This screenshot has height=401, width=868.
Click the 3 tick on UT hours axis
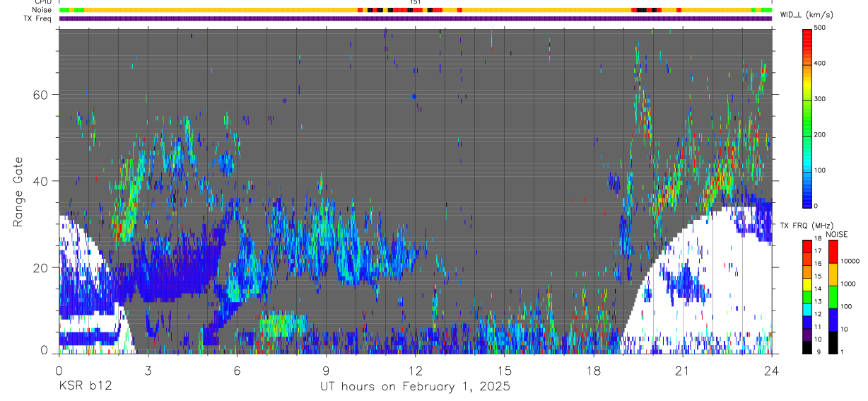[x=148, y=370]
